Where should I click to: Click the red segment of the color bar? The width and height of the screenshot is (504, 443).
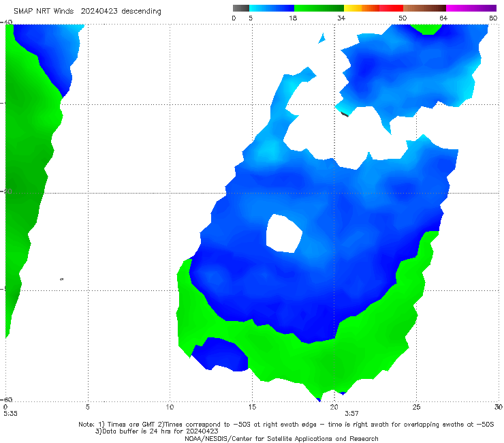click(391, 8)
